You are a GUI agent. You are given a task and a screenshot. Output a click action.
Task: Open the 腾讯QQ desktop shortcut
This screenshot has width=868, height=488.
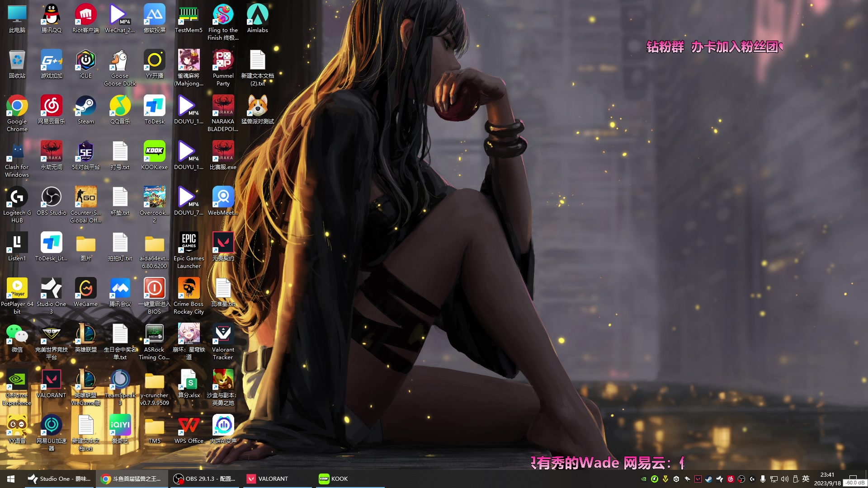(x=52, y=19)
